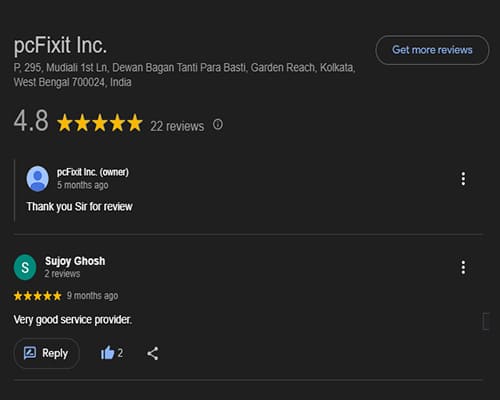Click Sujoy Ghosh's green S avatar

pyautogui.click(x=25, y=267)
